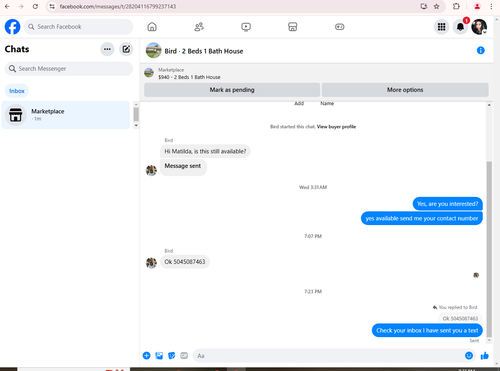The image size is (500, 371).
Task: Open the Friends icon in top navigation
Action: point(199,27)
